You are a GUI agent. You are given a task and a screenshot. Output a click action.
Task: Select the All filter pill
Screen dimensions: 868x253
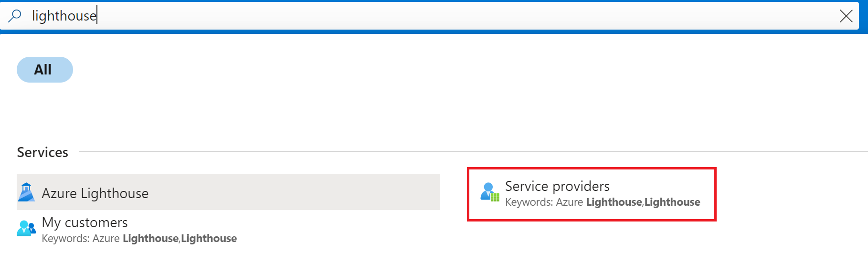point(45,70)
